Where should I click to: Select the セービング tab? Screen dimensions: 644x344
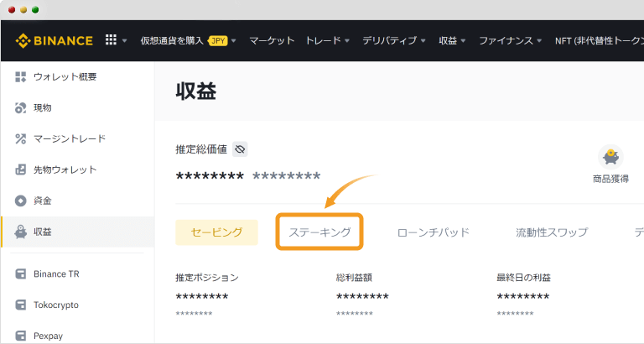[x=216, y=232]
